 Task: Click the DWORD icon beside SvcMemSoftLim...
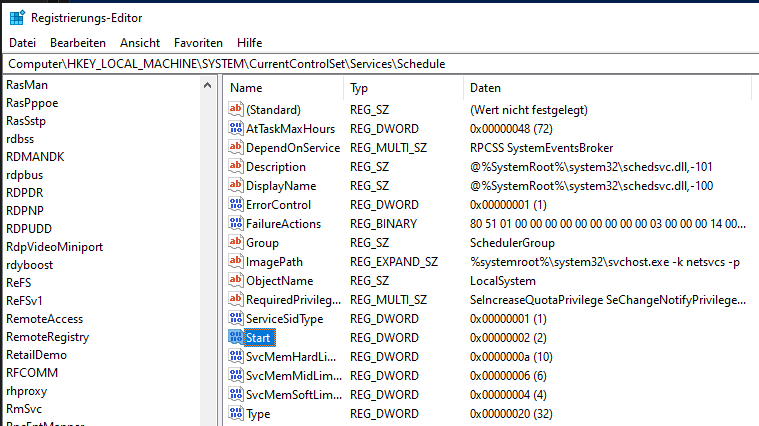(236, 395)
